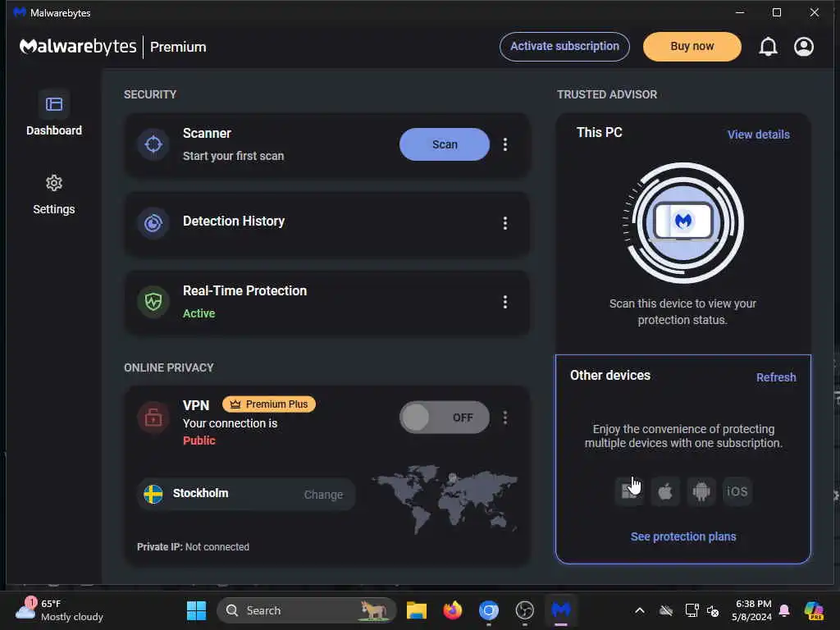
Task: Click 'Private IP: Not connected' text
Action: tap(193, 547)
